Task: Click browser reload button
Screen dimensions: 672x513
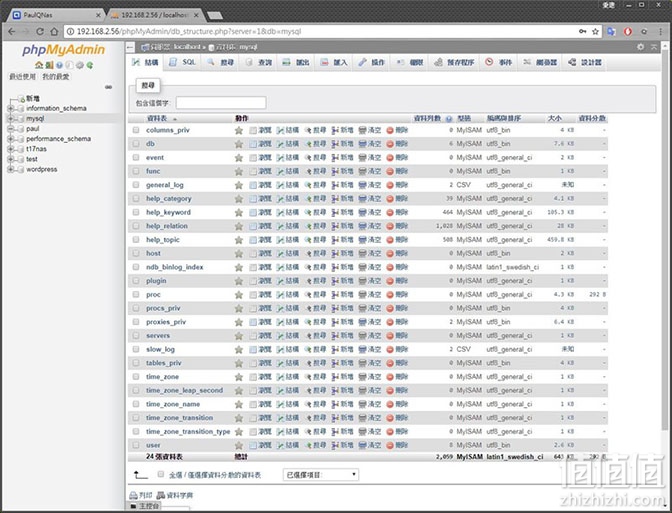Action: (40, 31)
